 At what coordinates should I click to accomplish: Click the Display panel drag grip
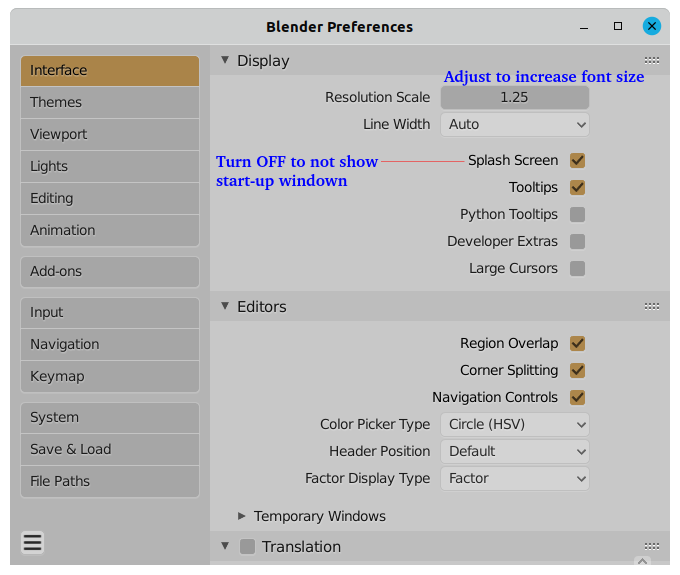click(651, 60)
